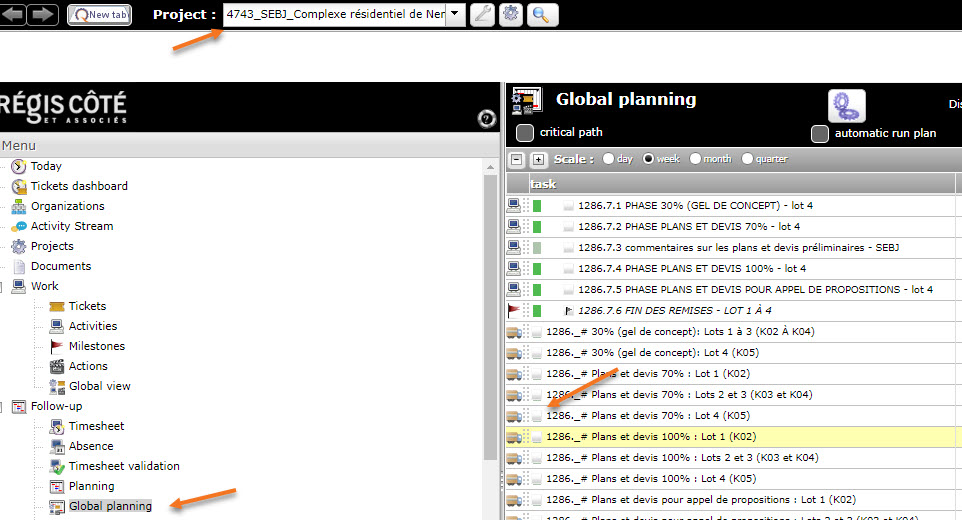The height and width of the screenshot is (520, 962).
Task: Collapse all tasks with the minus button
Action: (517, 159)
